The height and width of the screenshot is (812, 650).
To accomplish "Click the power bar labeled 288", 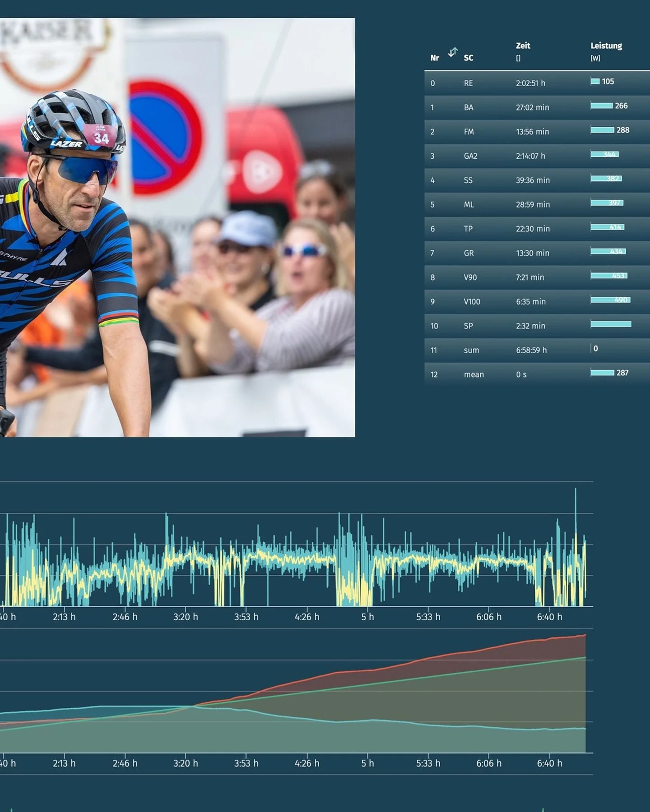I will pyautogui.click(x=603, y=130).
